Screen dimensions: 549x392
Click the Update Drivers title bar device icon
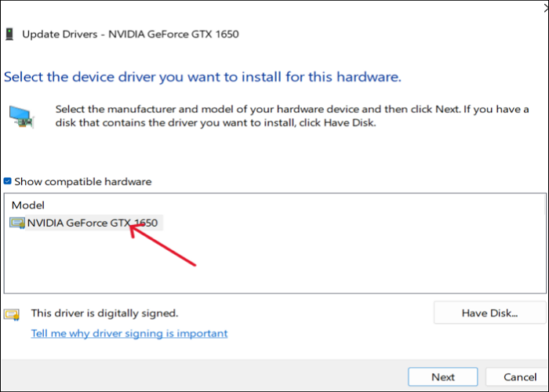coord(9,34)
